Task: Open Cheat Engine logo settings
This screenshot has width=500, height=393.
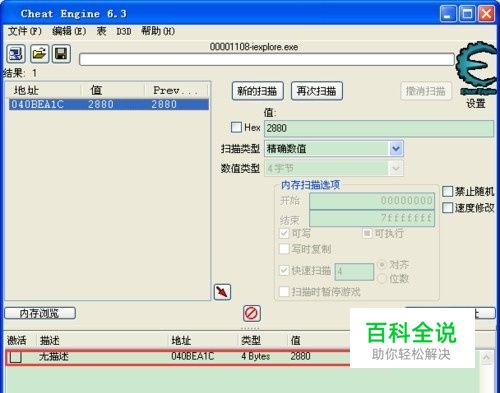Action: [477, 68]
